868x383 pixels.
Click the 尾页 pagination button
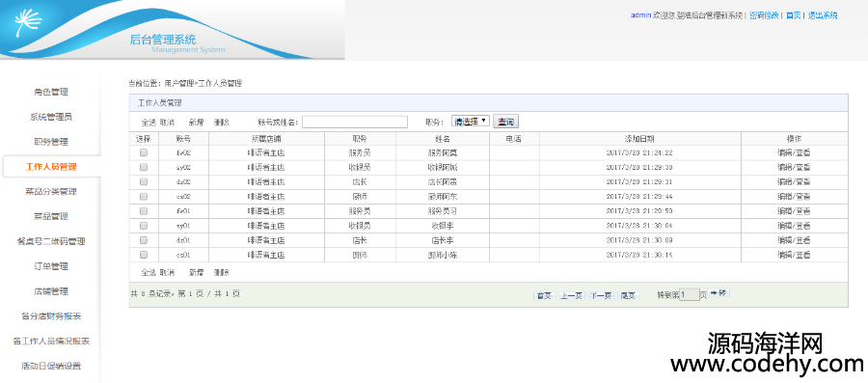coord(628,295)
